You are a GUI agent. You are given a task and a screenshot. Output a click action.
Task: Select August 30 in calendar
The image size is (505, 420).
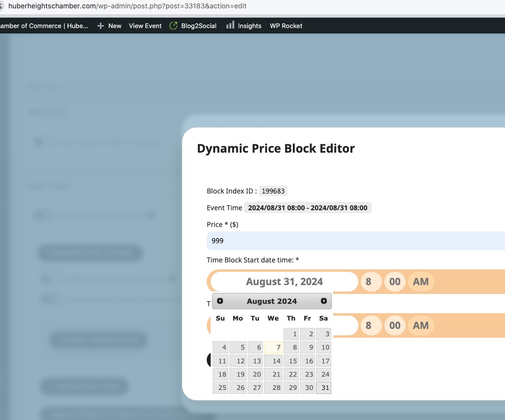coord(307,388)
